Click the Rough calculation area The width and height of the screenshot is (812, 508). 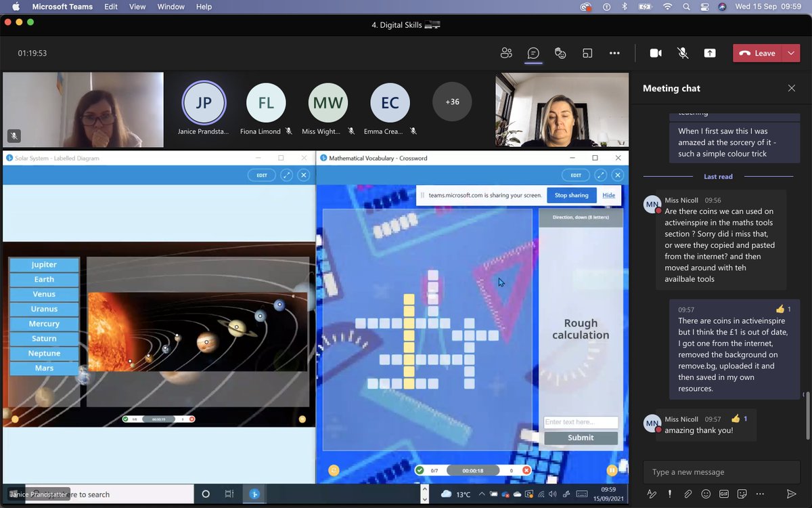pos(581,329)
